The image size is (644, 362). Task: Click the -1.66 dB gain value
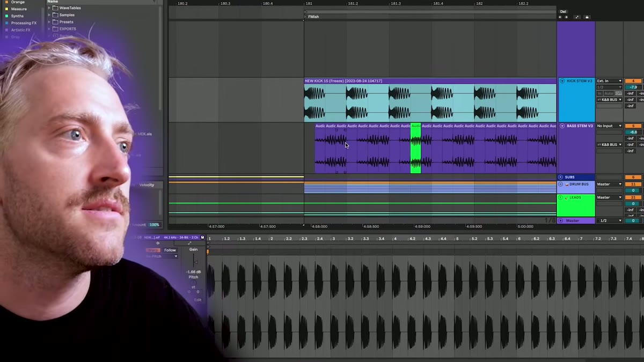(x=193, y=272)
